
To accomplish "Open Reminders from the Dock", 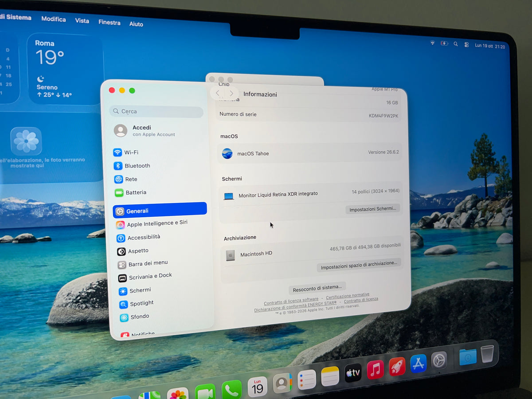I will coord(306,379).
